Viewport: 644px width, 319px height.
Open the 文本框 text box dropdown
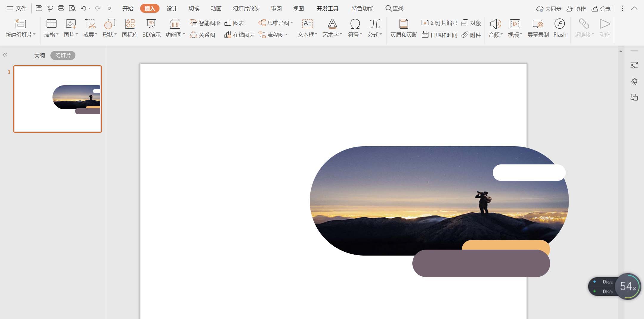(x=307, y=35)
